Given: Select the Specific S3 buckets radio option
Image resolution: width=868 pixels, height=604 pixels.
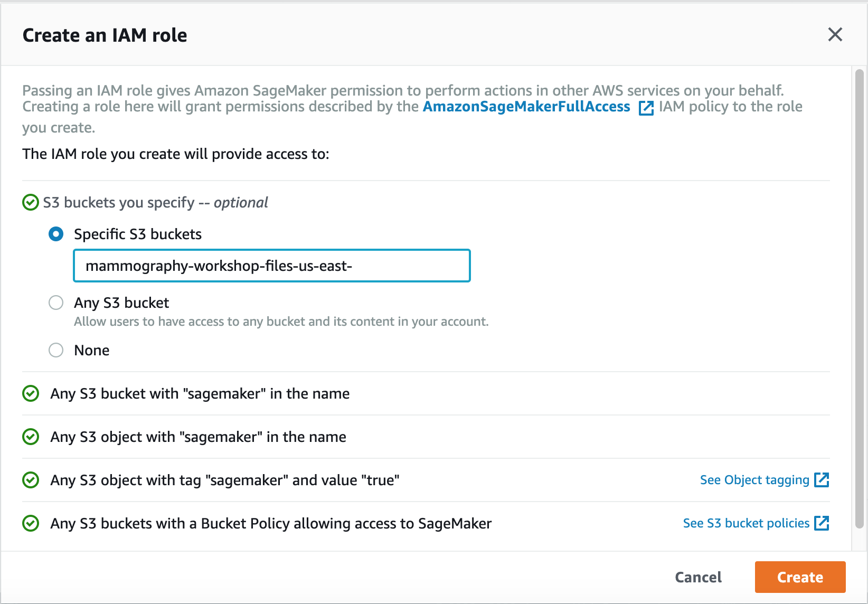Looking at the screenshot, I should click(56, 234).
